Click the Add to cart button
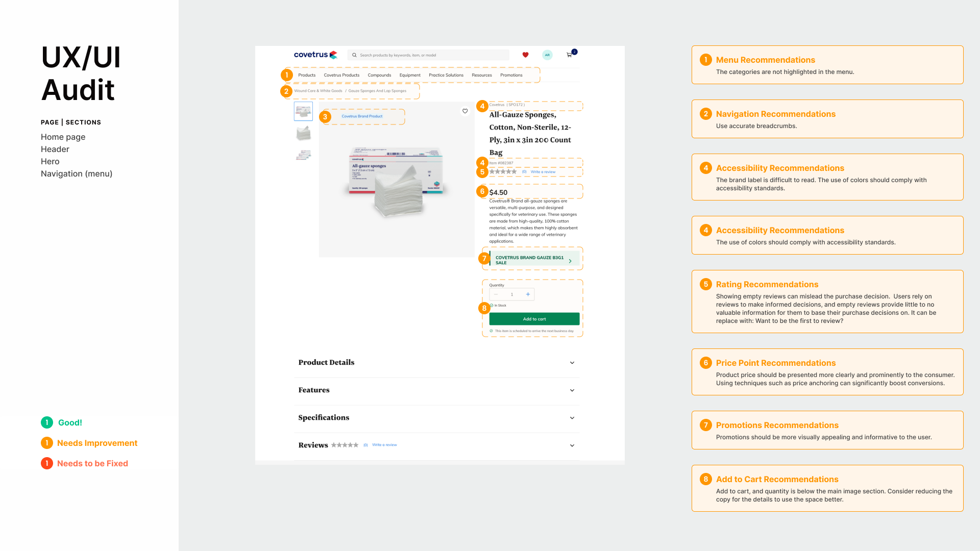Screen dimensions: 980x551 pos(534,319)
